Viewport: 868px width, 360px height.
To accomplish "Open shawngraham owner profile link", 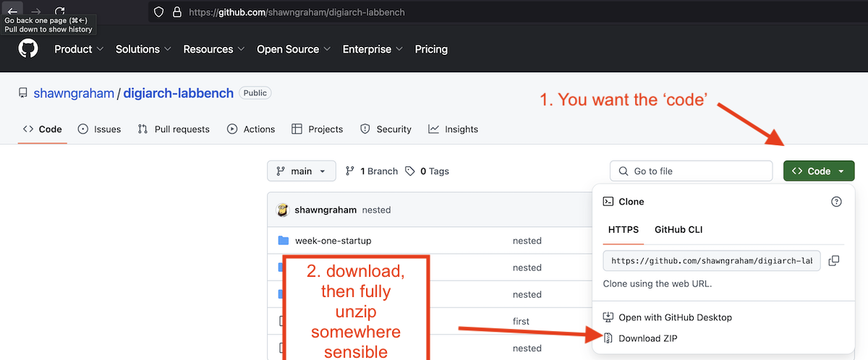I will coord(75,93).
